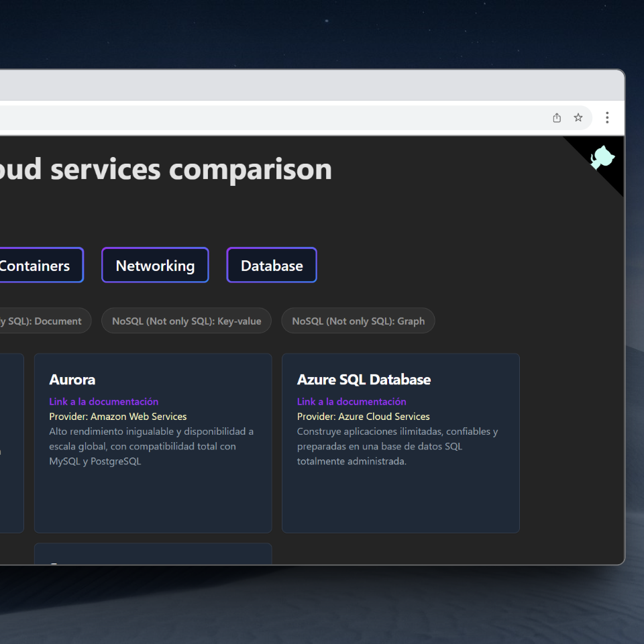This screenshot has height=644, width=644.
Task: Click the Aurora description paragraph
Action: pos(151,446)
